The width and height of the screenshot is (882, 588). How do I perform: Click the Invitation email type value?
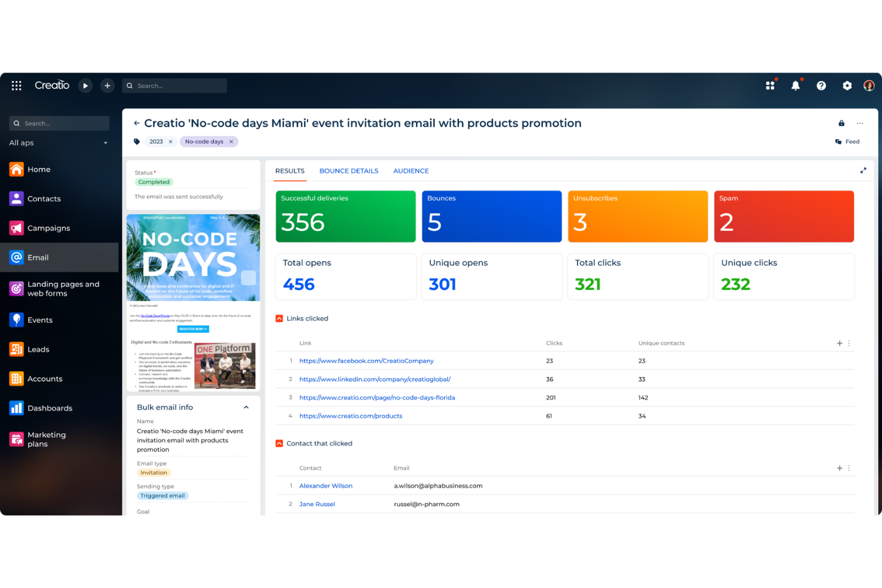point(154,473)
